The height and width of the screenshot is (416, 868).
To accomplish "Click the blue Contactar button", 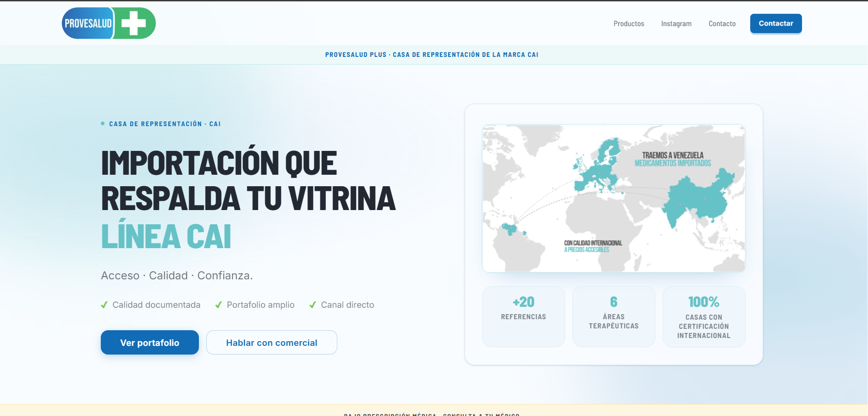I will pos(776,23).
